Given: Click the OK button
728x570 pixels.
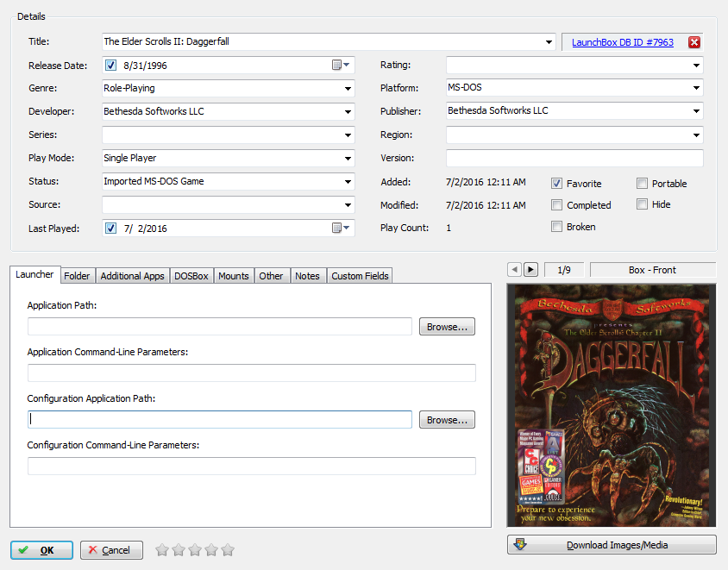Looking at the screenshot, I should point(41,550).
